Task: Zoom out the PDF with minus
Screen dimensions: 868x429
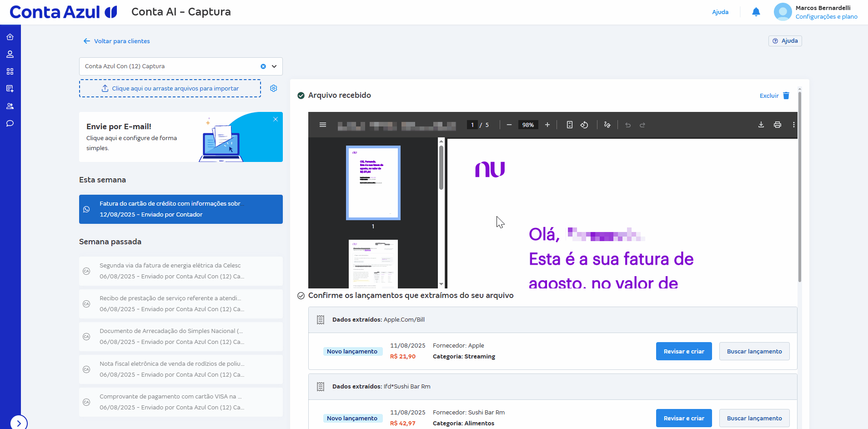Action: point(509,125)
